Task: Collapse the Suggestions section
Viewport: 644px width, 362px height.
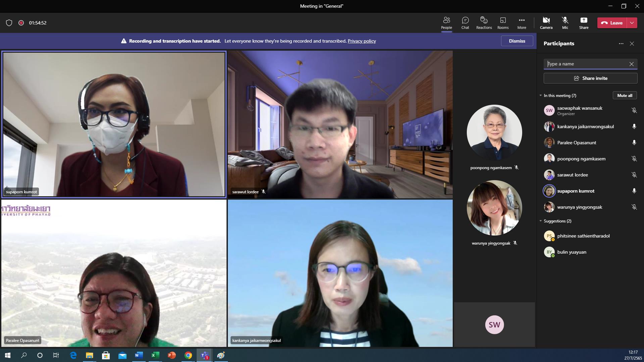Action: click(541, 221)
